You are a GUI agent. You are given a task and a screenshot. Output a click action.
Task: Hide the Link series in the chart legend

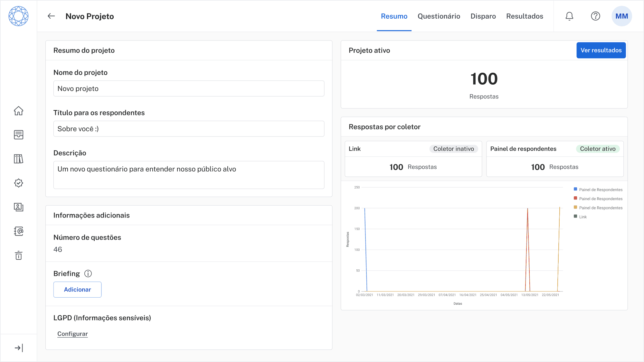click(x=581, y=217)
